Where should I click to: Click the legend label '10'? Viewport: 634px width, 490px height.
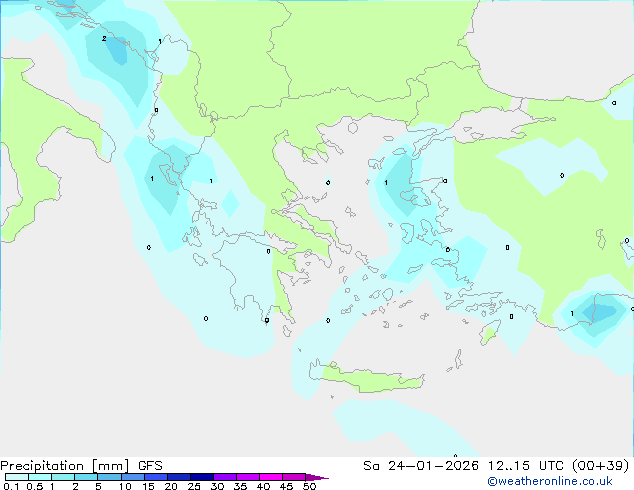[x=125, y=486]
